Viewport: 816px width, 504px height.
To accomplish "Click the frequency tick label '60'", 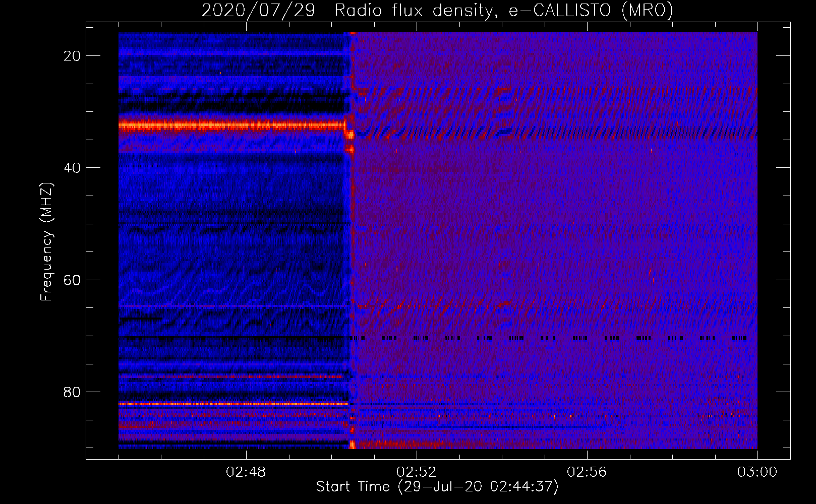I will [x=73, y=280].
